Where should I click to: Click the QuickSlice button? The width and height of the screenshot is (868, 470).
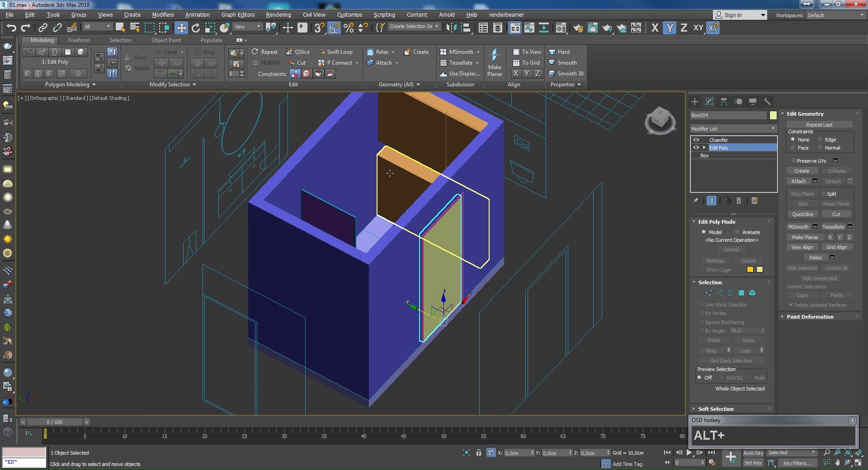pyautogui.click(x=802, y=214)
